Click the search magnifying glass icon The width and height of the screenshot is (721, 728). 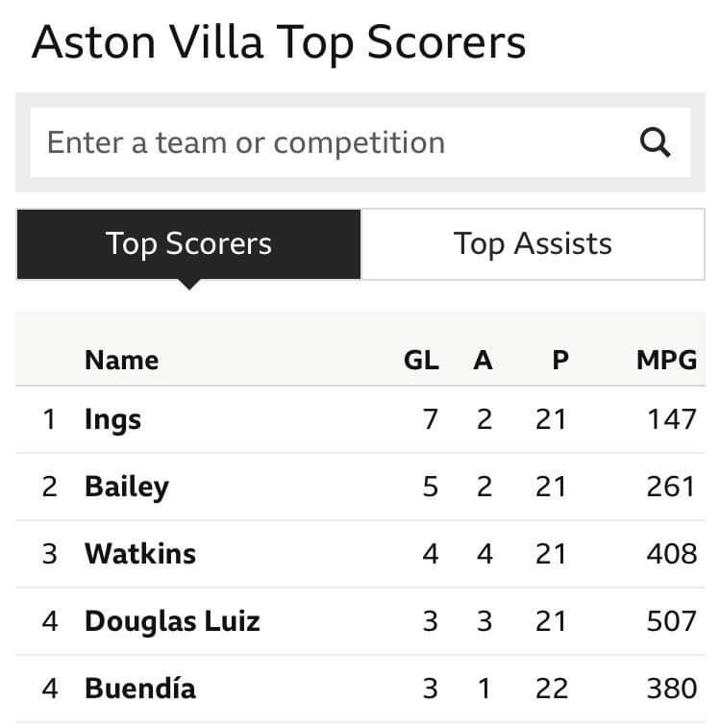click(655, 143)
